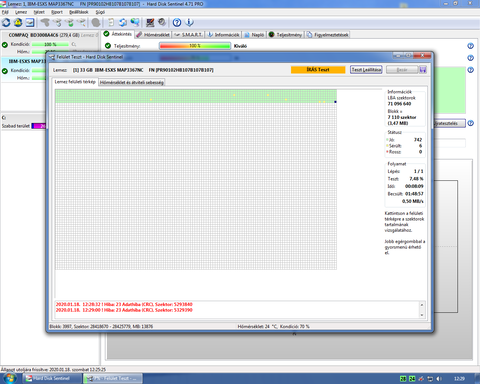Click the Bezár button
The width and height of the screenshot is (480, 384).
pos(402,70)
